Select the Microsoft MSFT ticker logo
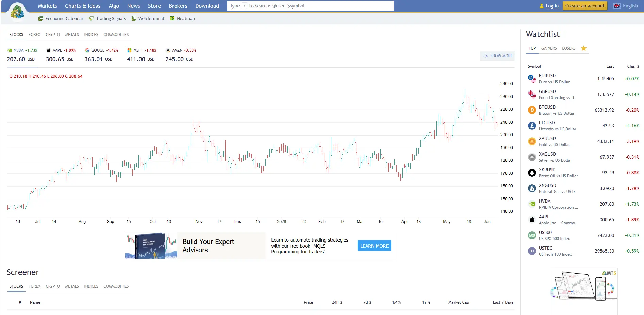Screen dimensions: 644x315 point(129,50)
